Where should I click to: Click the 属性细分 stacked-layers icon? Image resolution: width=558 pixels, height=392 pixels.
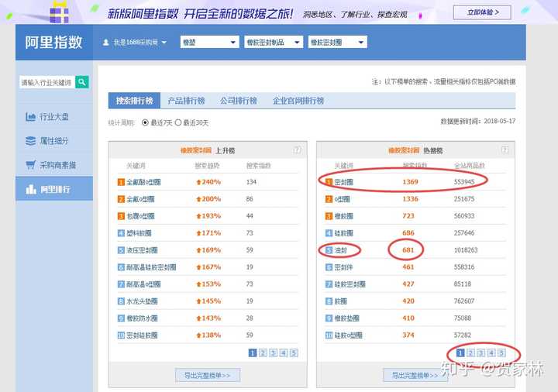point(30,140)
